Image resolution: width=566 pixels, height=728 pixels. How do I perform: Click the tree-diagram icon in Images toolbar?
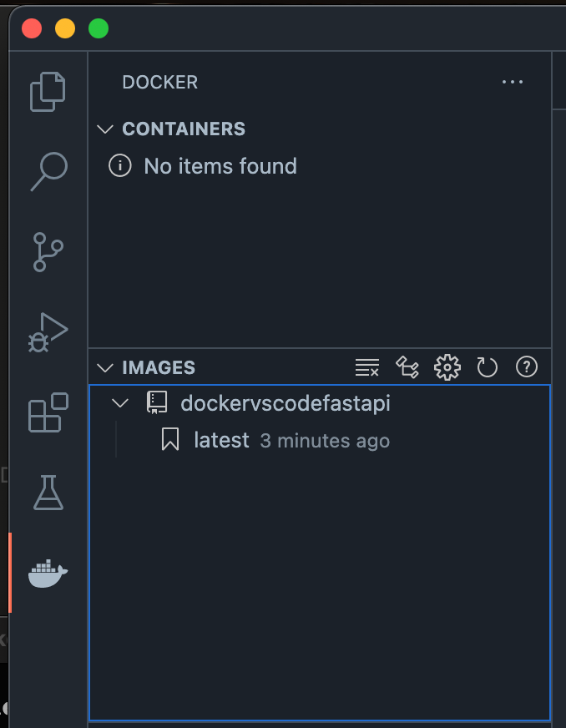tap(407, 367)
